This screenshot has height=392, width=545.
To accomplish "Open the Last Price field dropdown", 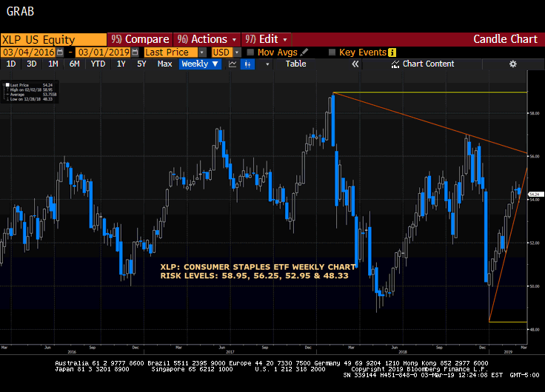I will (x=202, y=53).
